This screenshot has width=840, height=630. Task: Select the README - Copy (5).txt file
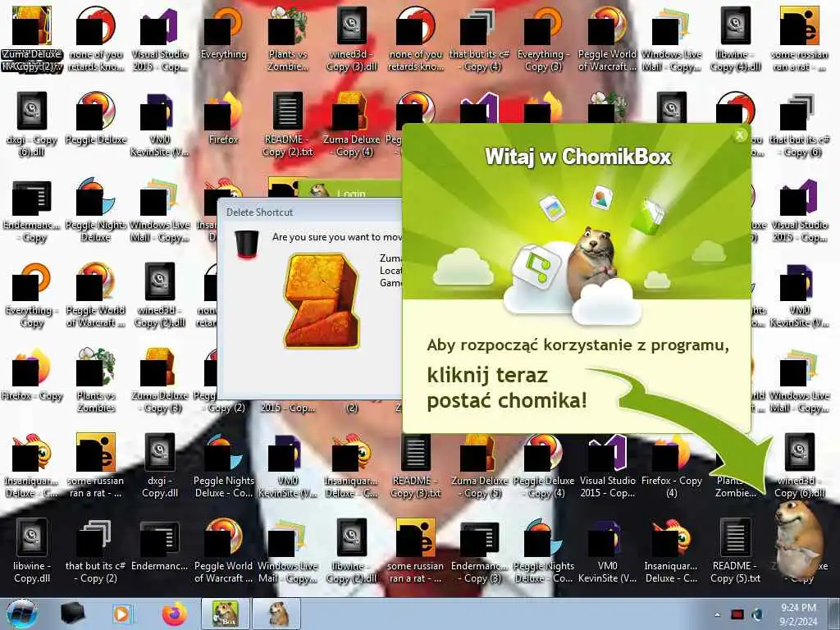[x=736, y=551]
